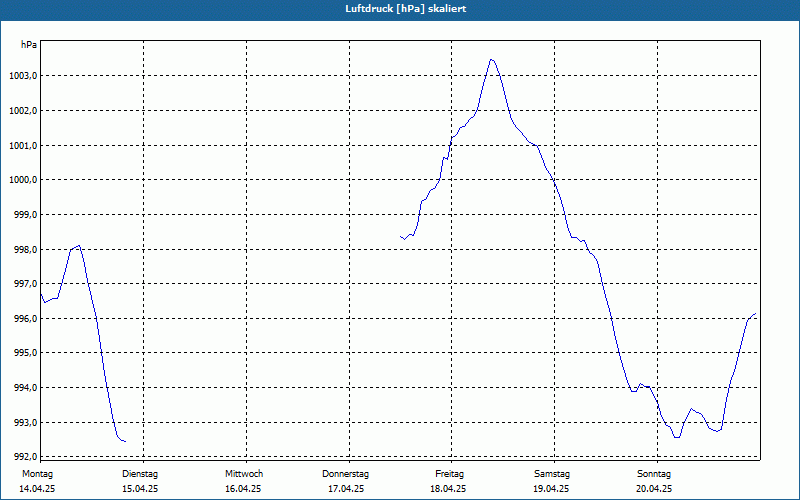This screenshot has width=800, height=500.
Task: Select the 1003,0 axis value
Action: tap(23, 76)
